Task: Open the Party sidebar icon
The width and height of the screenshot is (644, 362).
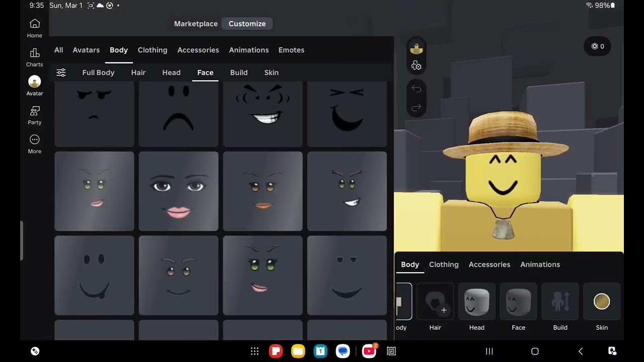Action: [35, 116]
